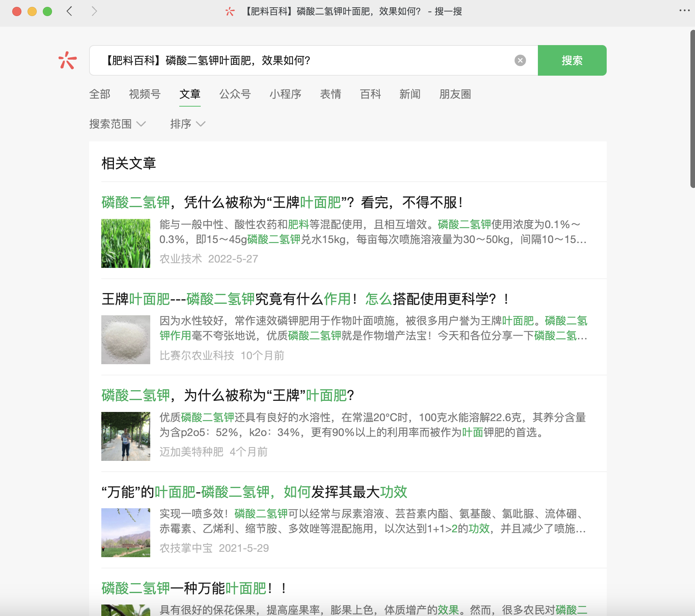The height and width of the screenshot is (616, 695).
Task: Click the 10个月前 timestamp
Action: pos(262,355)
